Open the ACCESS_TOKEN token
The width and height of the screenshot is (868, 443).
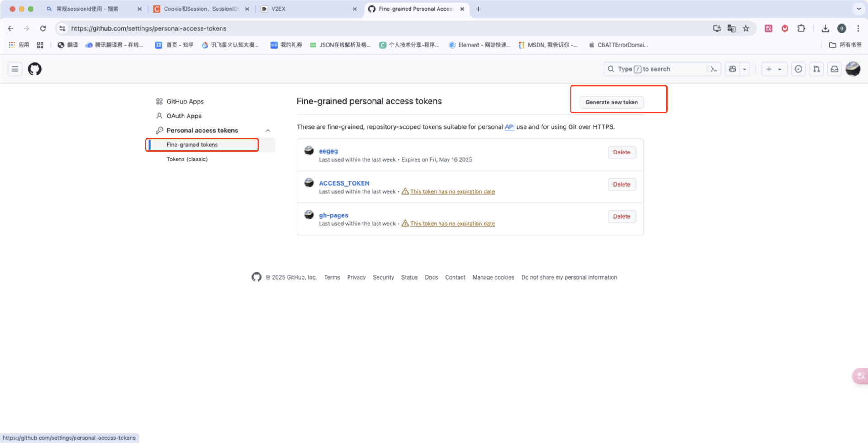(344, 183)
